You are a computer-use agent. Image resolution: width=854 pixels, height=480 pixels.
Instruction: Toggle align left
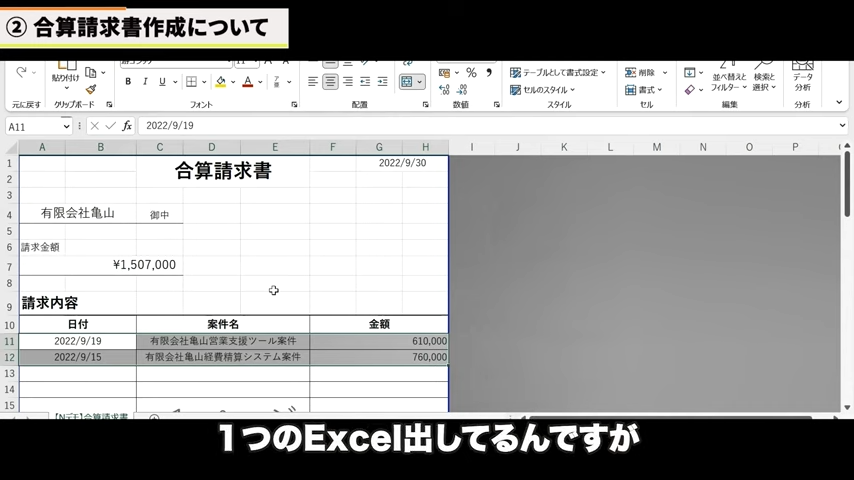pyautogui.click(x=313, y=82)
